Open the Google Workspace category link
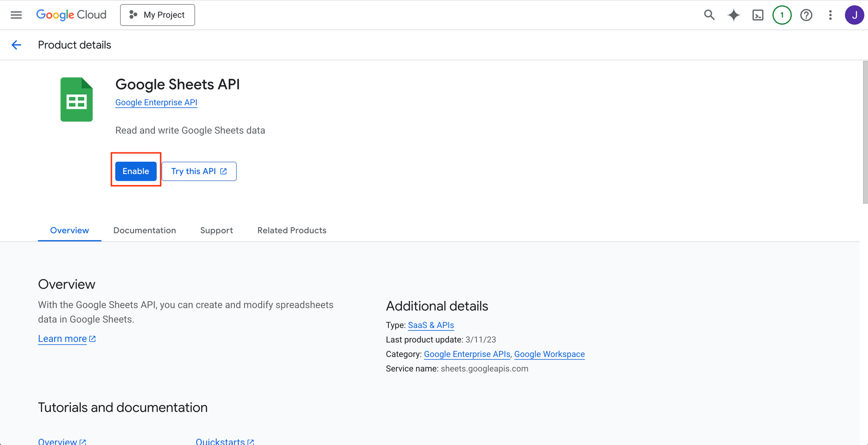 549,354
